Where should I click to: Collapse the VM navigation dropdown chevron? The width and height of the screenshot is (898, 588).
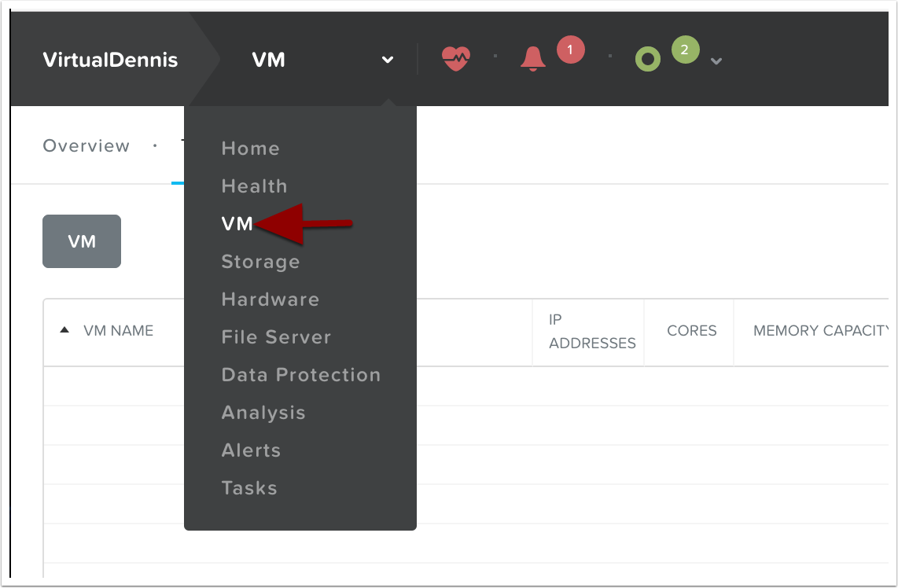click(387, 60)
